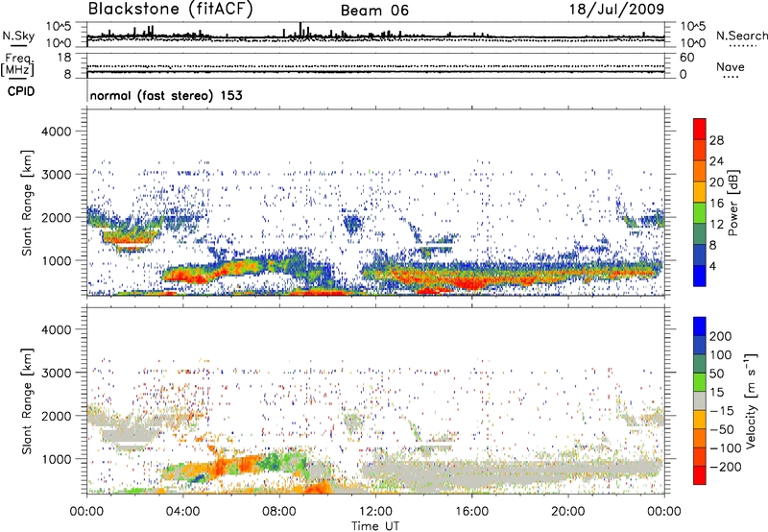Pick the −100 to −50 orange velocity swatch
768x532 pixels.
point(700,438)
